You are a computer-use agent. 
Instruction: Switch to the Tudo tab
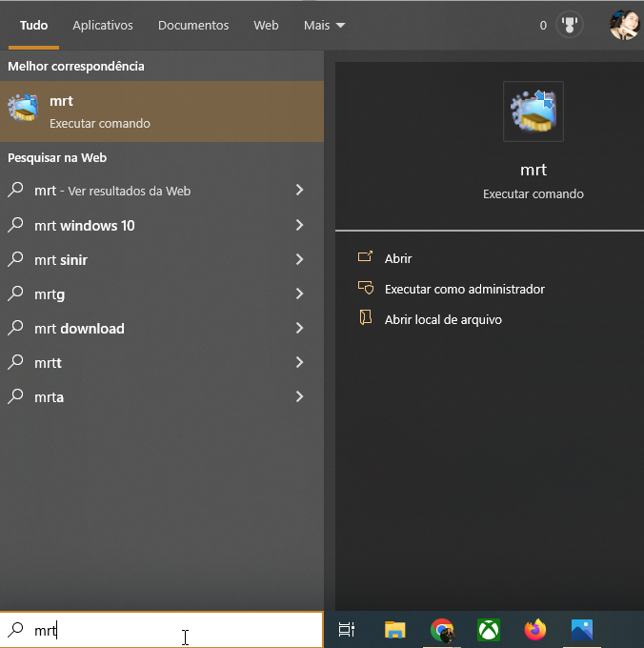[x=34, y=25]
